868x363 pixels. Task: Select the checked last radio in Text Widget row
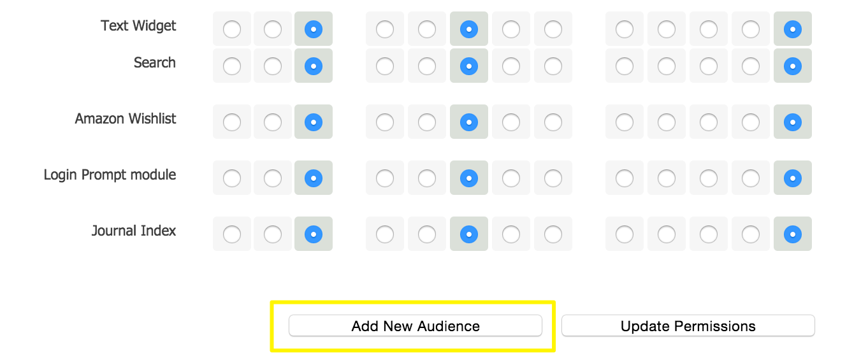(793, 29)
